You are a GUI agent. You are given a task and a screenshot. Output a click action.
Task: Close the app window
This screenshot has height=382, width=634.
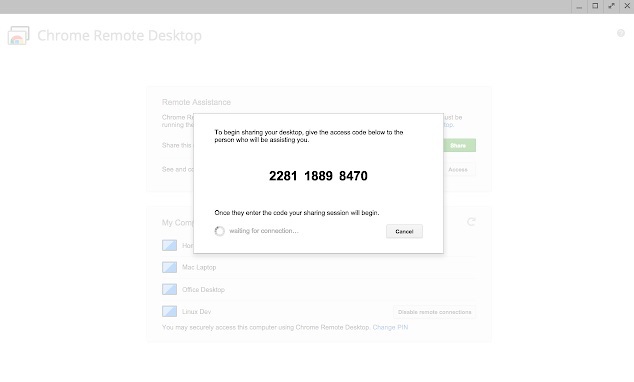tap(627, 6)
